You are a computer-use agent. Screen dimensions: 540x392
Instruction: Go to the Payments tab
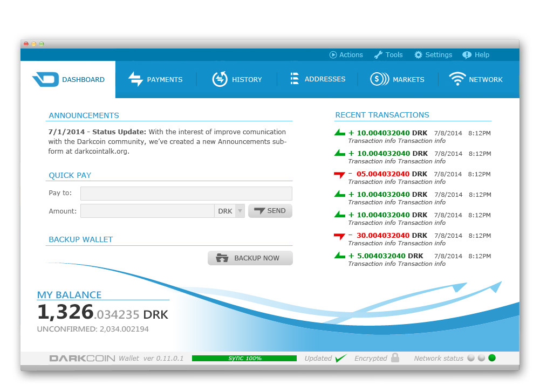click(x=155, y=79)
